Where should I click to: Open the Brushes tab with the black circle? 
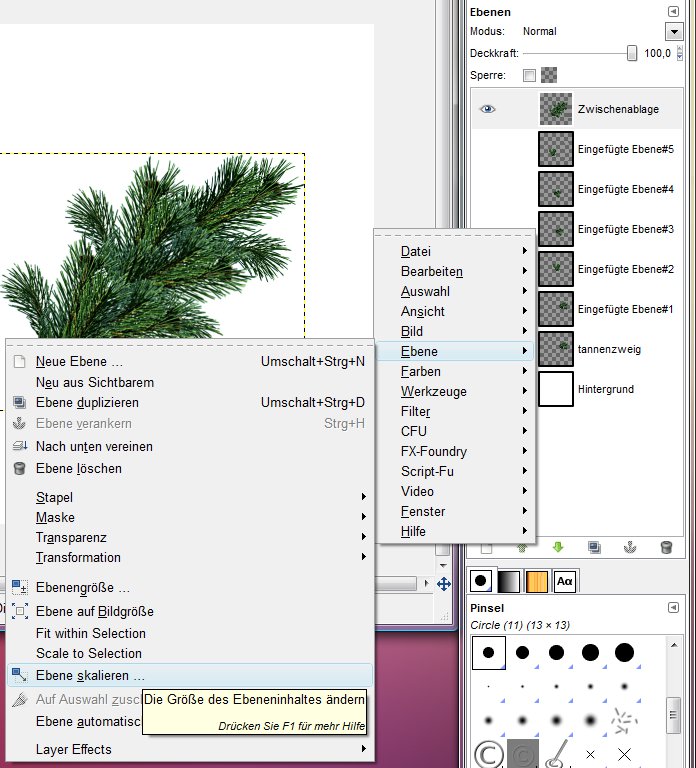pos(480,581)
